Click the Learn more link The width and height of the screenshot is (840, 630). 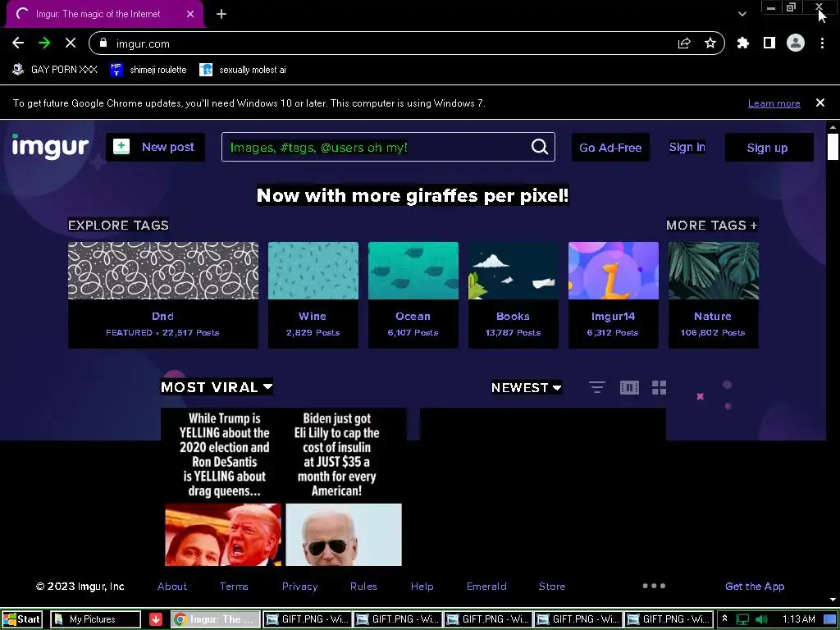(x=774, y=103)
